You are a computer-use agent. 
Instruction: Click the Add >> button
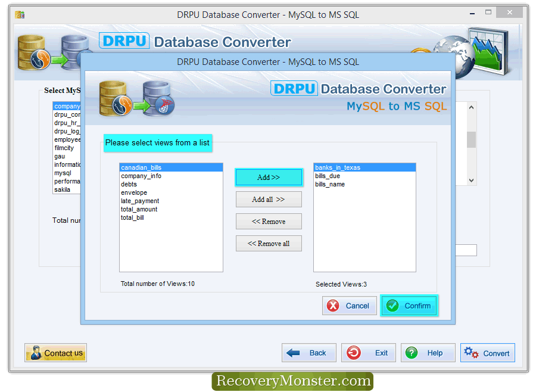269,177
